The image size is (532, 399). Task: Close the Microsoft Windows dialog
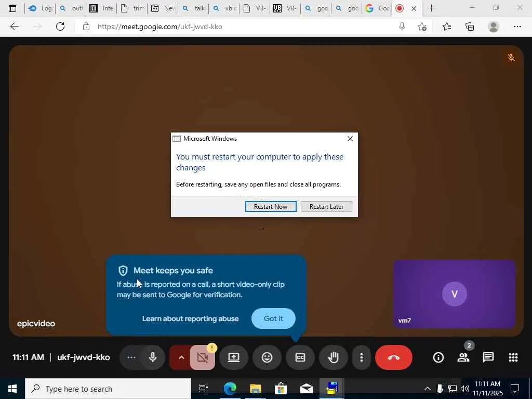(350, 138)
